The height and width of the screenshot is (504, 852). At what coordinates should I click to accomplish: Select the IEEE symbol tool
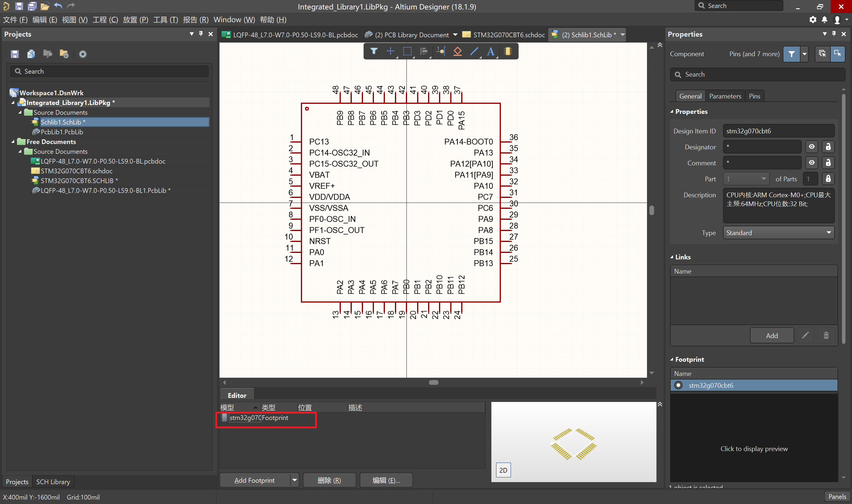[x=457, y=51]
